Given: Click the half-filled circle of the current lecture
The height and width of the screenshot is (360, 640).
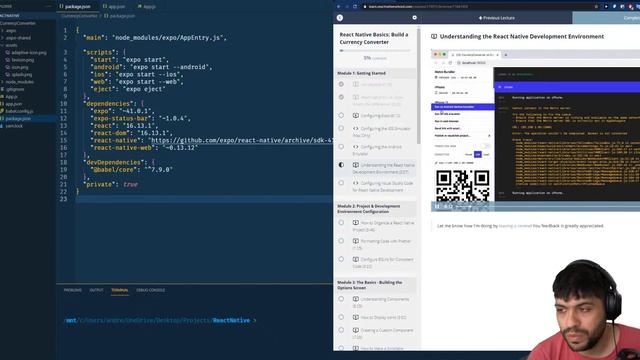Looking at the screenshot, I should 341,165.
